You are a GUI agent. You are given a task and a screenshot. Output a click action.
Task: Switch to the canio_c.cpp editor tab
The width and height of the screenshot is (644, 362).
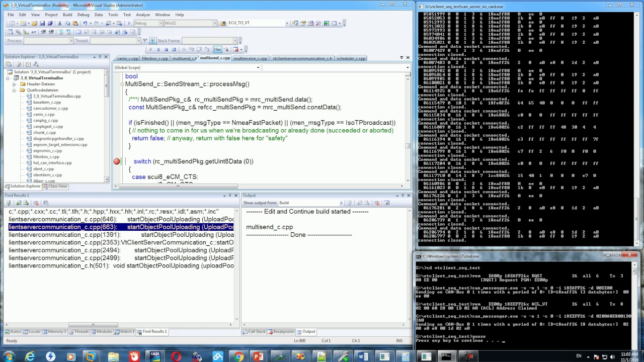coord(127,58)
